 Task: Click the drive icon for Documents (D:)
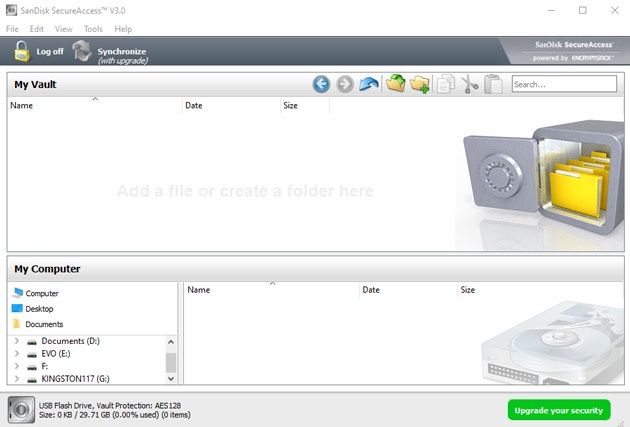coord(32,342)
